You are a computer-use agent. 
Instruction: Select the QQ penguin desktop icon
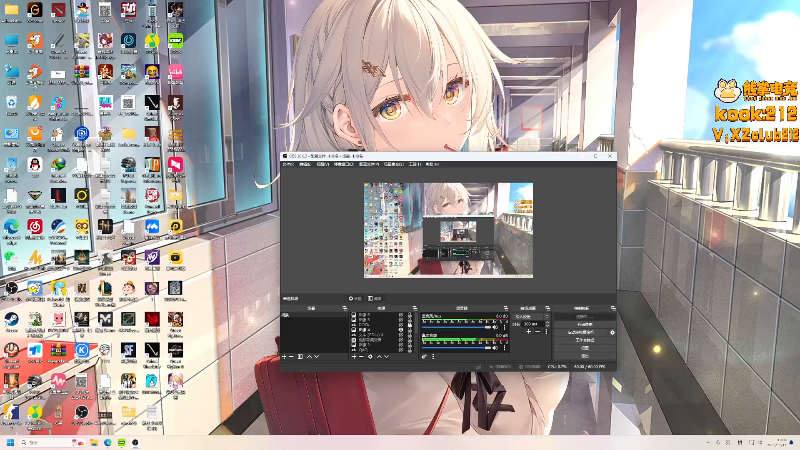click(x=35, y=167)
